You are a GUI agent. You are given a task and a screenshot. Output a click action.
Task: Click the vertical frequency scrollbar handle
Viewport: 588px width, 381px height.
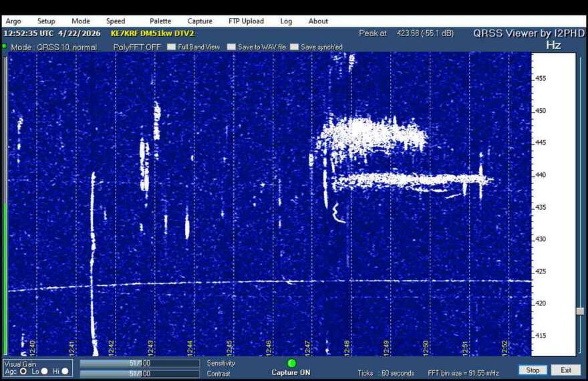pos(580,311)
